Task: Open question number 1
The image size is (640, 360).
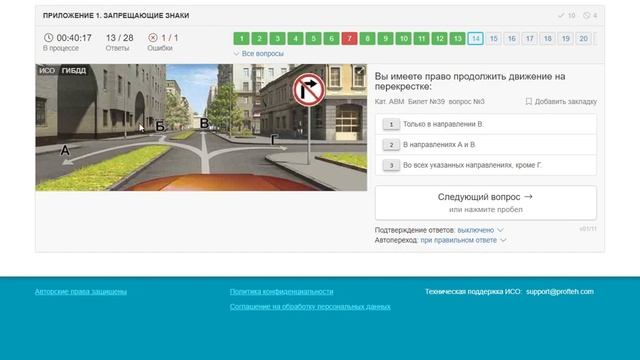Action: (x=241, y=38)
